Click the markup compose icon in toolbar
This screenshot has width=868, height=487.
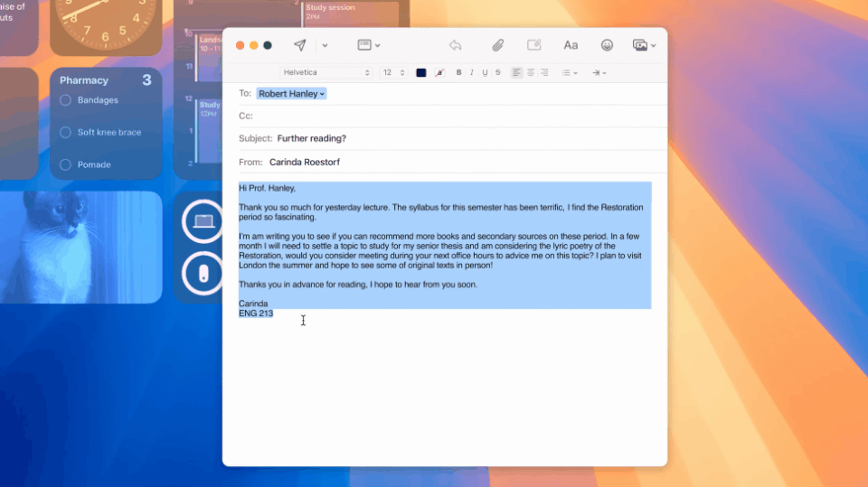coord(533,45)
